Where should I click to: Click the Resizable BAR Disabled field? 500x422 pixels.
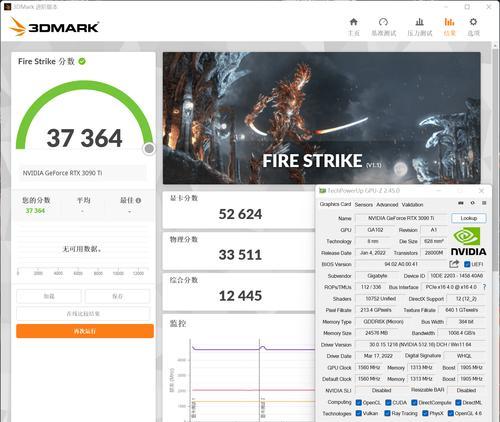point(466,390)
